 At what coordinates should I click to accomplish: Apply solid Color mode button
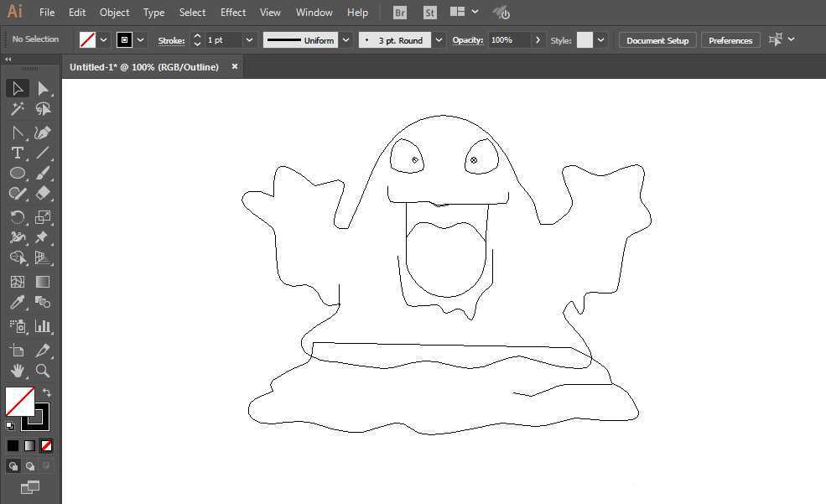[13, 445]
